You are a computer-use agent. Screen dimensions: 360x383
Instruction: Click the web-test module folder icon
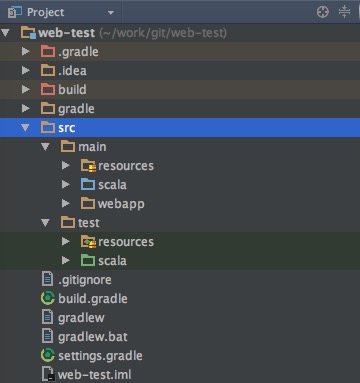28,33
